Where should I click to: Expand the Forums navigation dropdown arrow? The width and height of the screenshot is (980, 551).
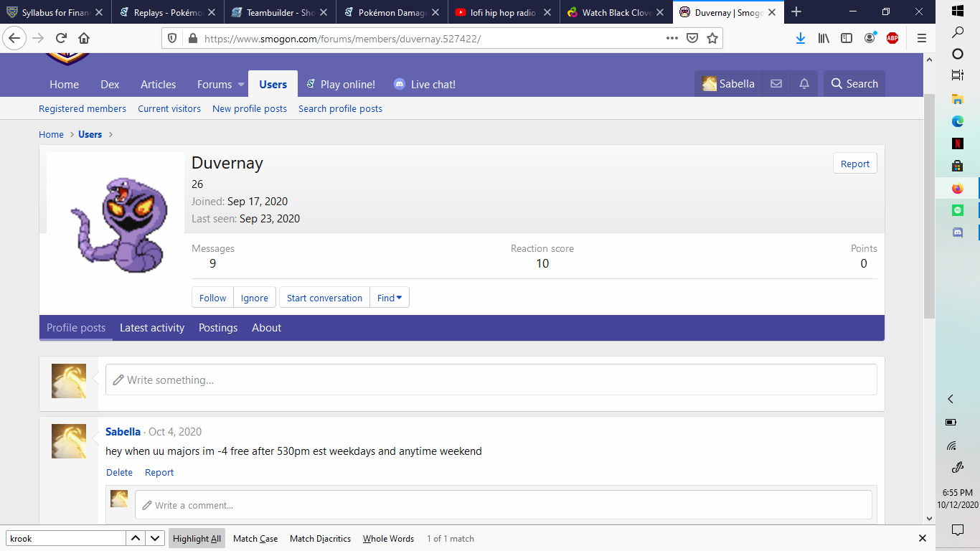(242, 85)
